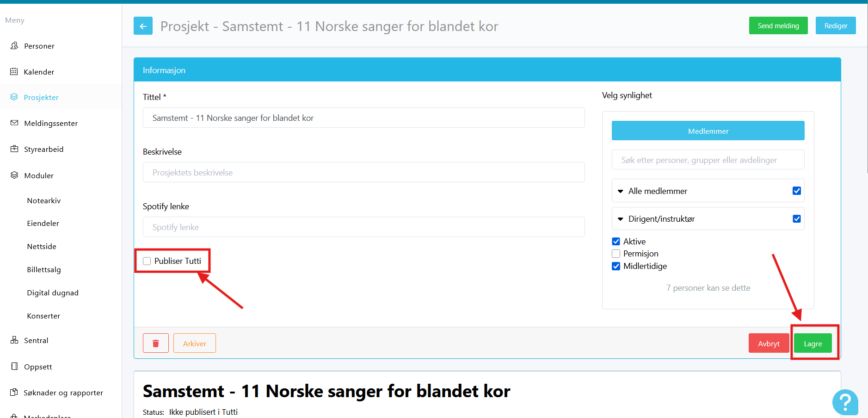Select the Medlemmer visibility tab
The image size is (868, 418).
coord(708,131)
